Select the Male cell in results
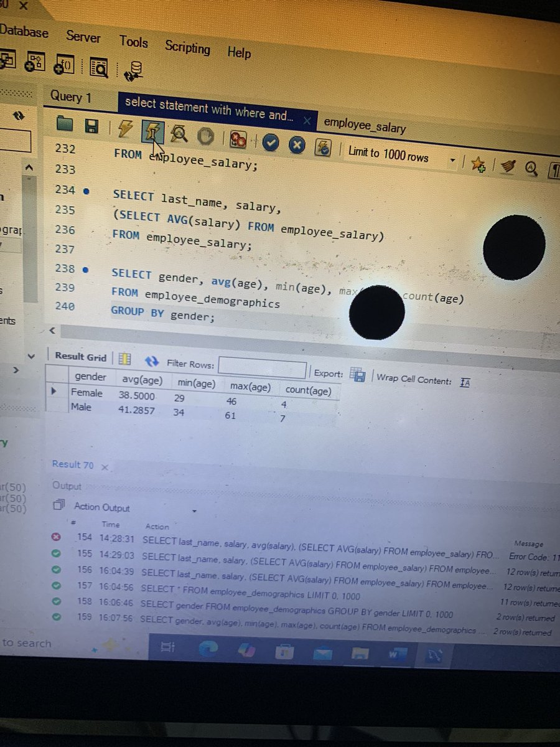Screen dimensions: 560x747 (x=81, y=407)
